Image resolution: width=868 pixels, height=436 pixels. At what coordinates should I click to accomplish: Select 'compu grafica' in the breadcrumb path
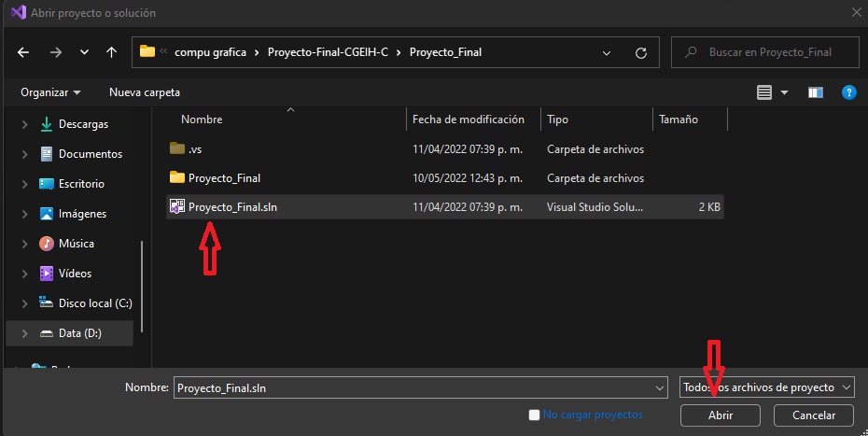210,52
